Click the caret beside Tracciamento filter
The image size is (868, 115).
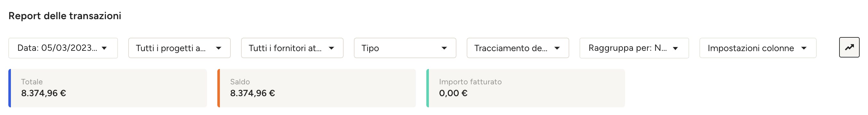pos(557,49)
